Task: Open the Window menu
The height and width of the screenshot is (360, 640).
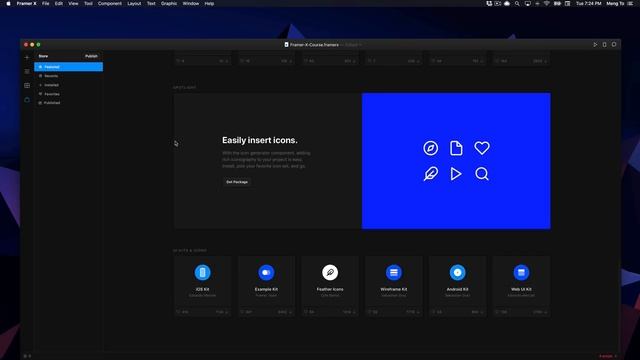Action: (191, 3)
